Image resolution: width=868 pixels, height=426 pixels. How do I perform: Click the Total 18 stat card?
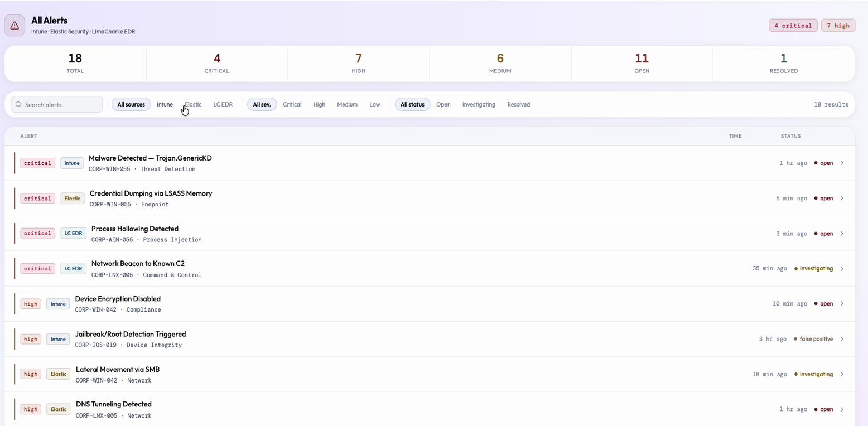pos(75,64)
